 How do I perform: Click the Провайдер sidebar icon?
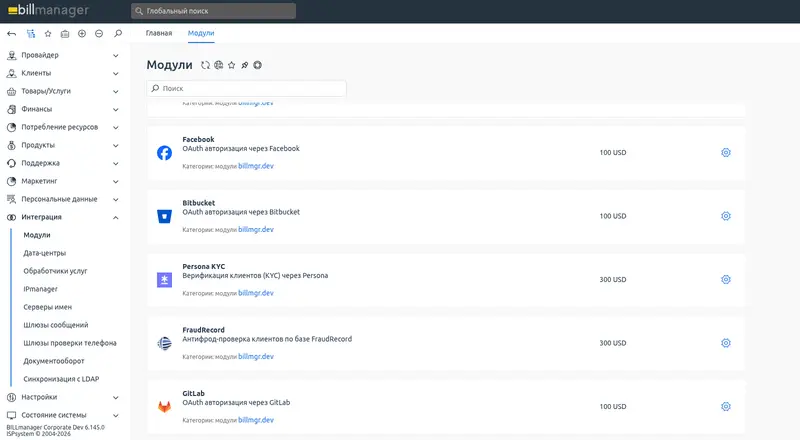[x=11, y=55]
